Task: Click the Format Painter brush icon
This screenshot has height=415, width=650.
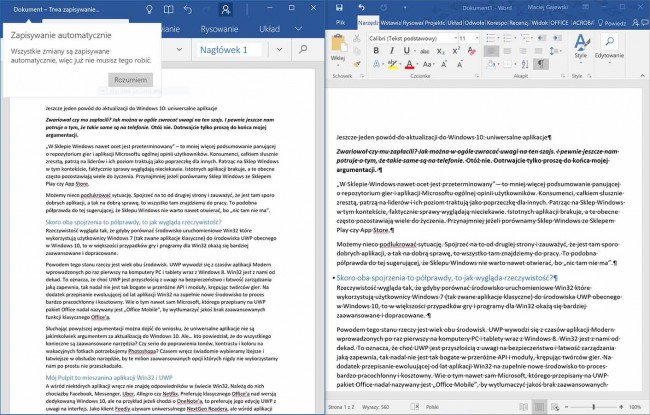Action: (x=357, y=64)
